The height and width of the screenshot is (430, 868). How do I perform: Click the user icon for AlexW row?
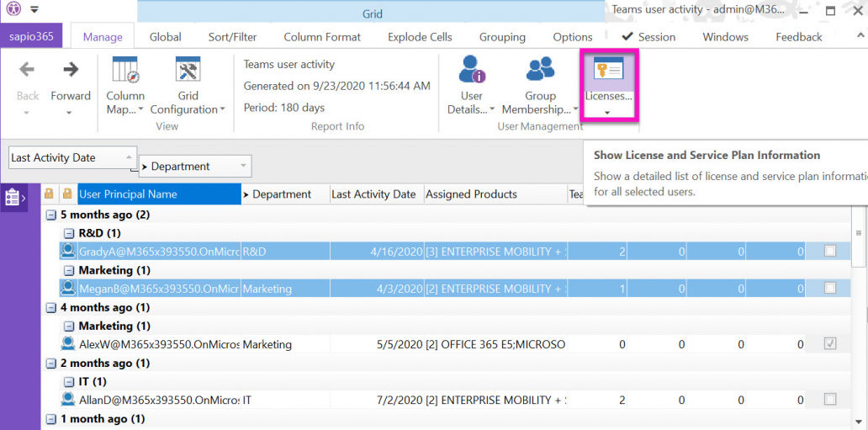coord(68,344)
